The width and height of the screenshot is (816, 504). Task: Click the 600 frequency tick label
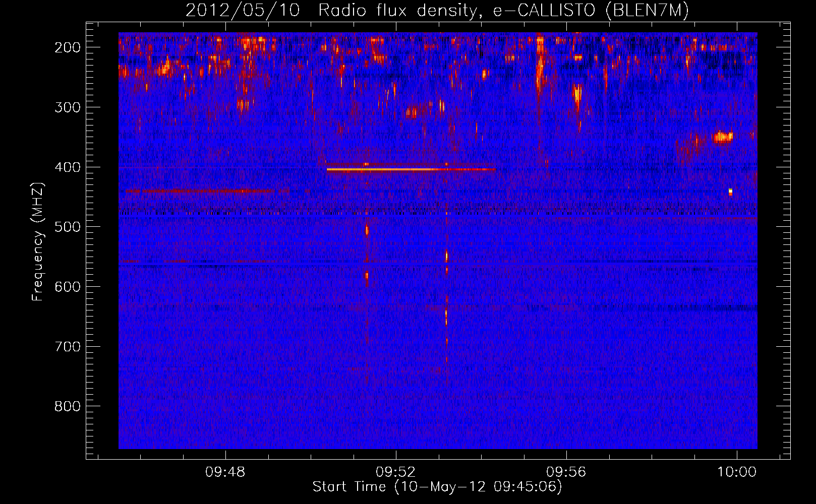pyautogui.click(x=68, y=287)
